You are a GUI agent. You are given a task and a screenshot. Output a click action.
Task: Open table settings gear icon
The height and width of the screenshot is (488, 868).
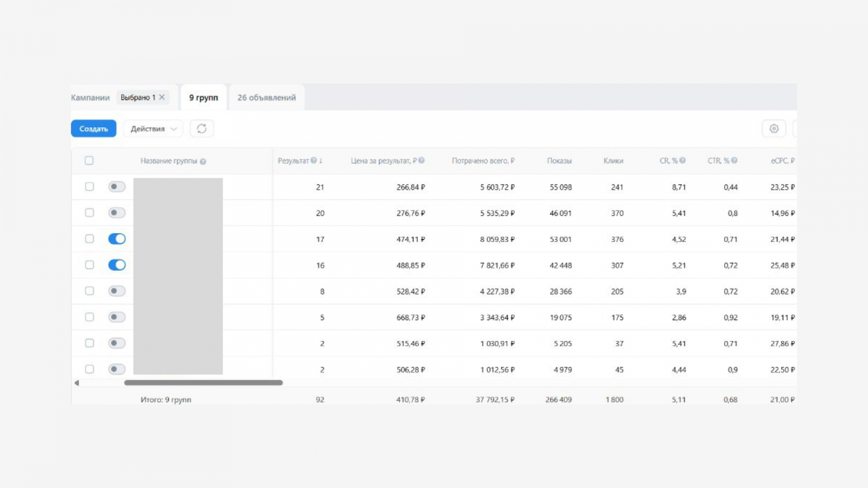[x=774, y=129]
